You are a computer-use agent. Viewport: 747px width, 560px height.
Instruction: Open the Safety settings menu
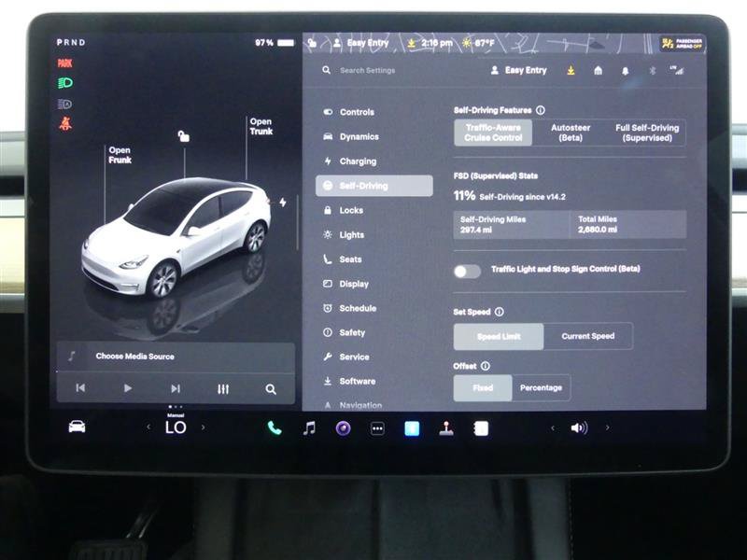click(374, 333)
